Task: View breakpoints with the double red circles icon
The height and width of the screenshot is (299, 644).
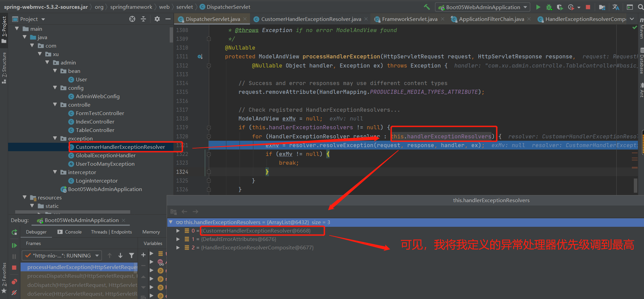Action: (x=14, y=281)
